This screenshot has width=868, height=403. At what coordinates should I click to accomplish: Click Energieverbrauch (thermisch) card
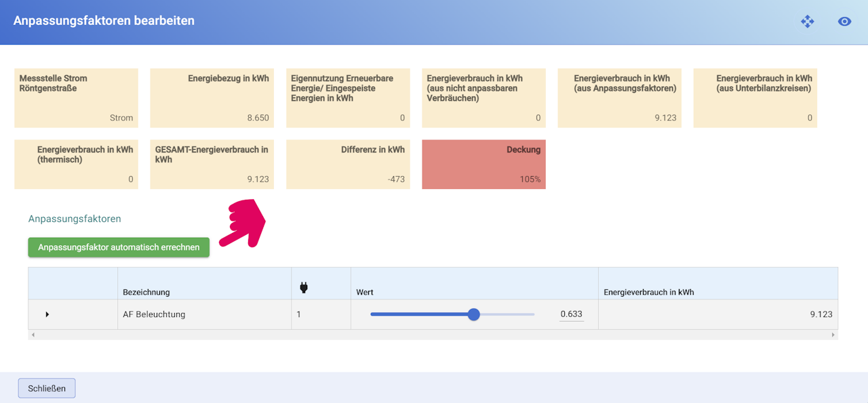[76, 164]
